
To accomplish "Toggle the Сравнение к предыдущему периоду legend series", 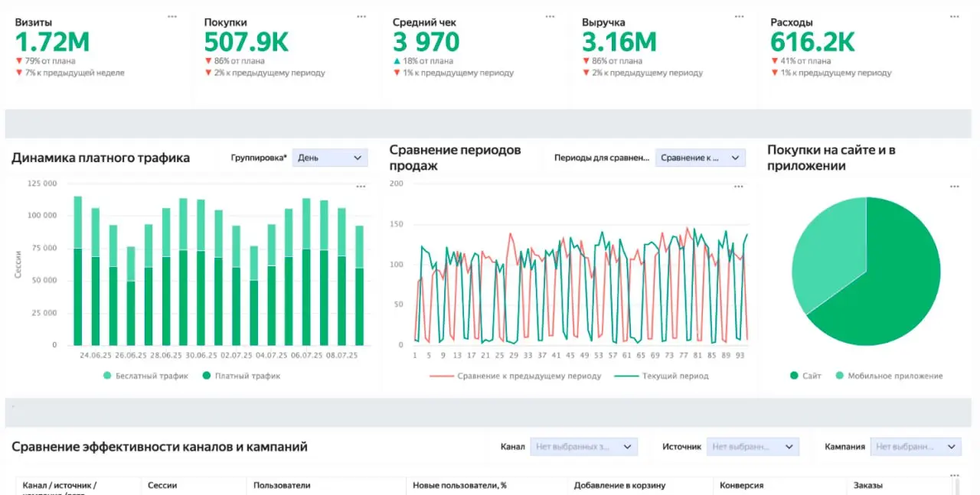I will pos(515,376).
